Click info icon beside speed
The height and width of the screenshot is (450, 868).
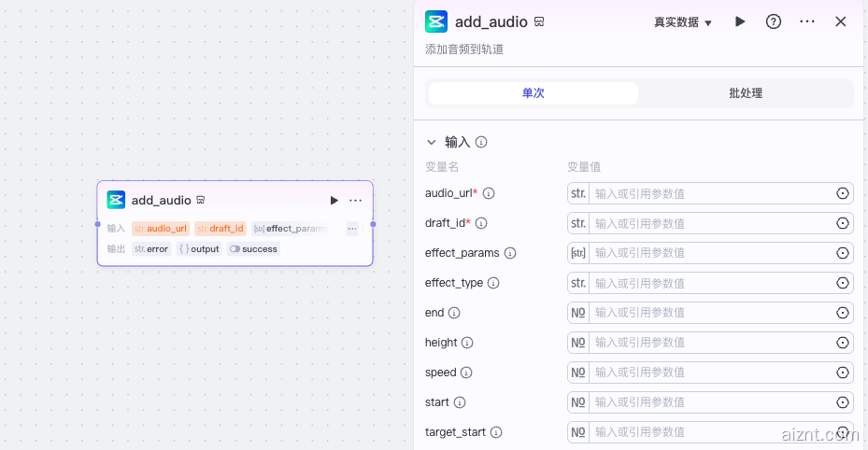click(466, 373)
